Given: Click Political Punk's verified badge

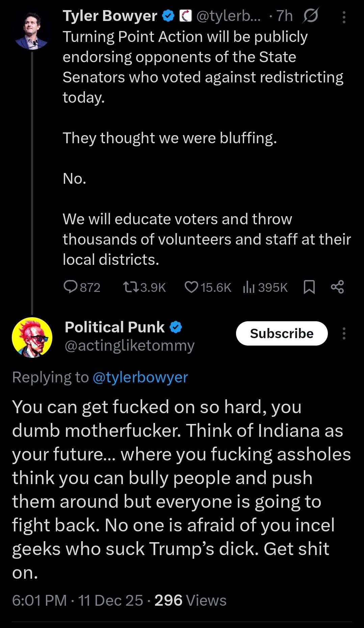Looking at the screenshot, I should click(176, 327).
